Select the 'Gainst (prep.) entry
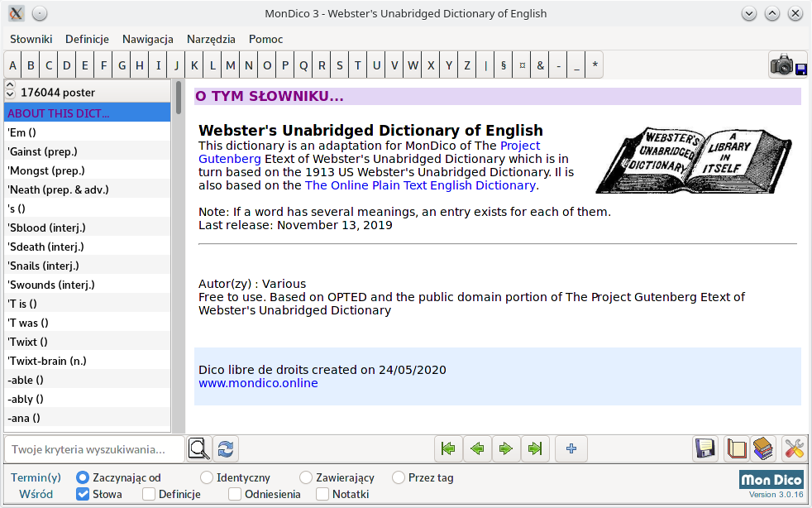 (87, 151)
